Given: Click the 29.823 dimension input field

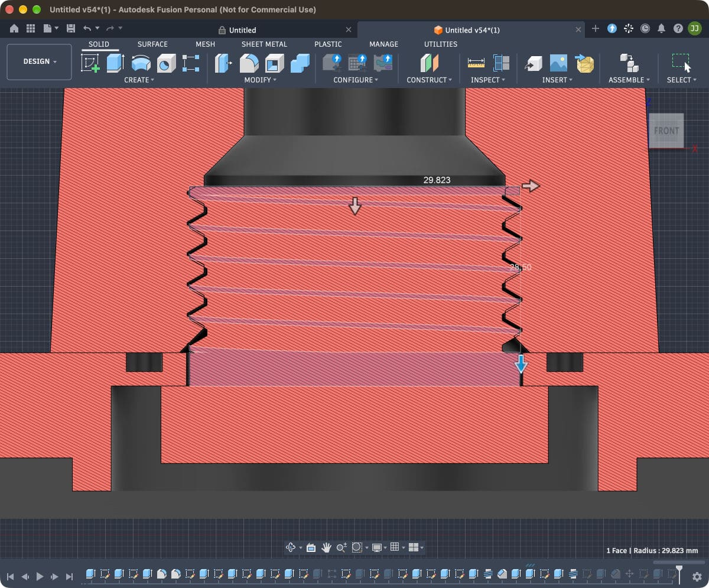Looking at the screenshot, I should [x=437, y=180].
